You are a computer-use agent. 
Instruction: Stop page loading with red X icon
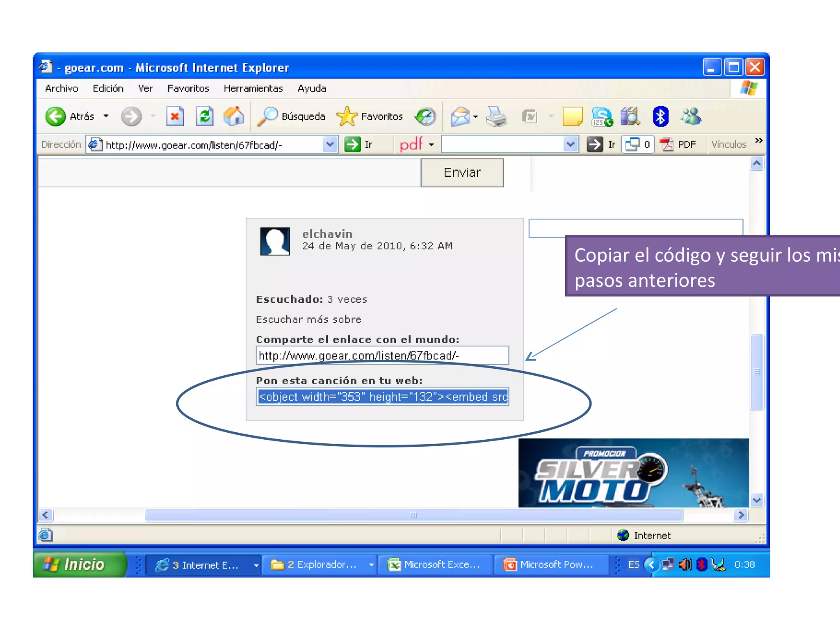coord(175,116)
